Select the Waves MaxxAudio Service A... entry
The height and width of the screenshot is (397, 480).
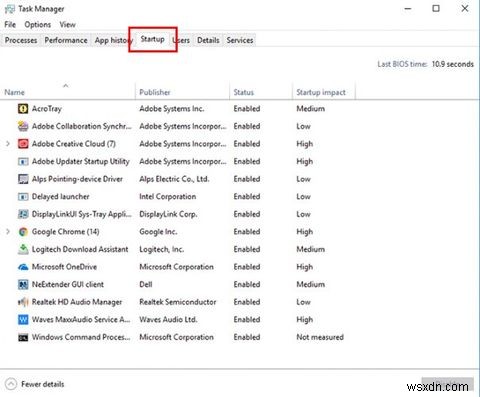81,320
